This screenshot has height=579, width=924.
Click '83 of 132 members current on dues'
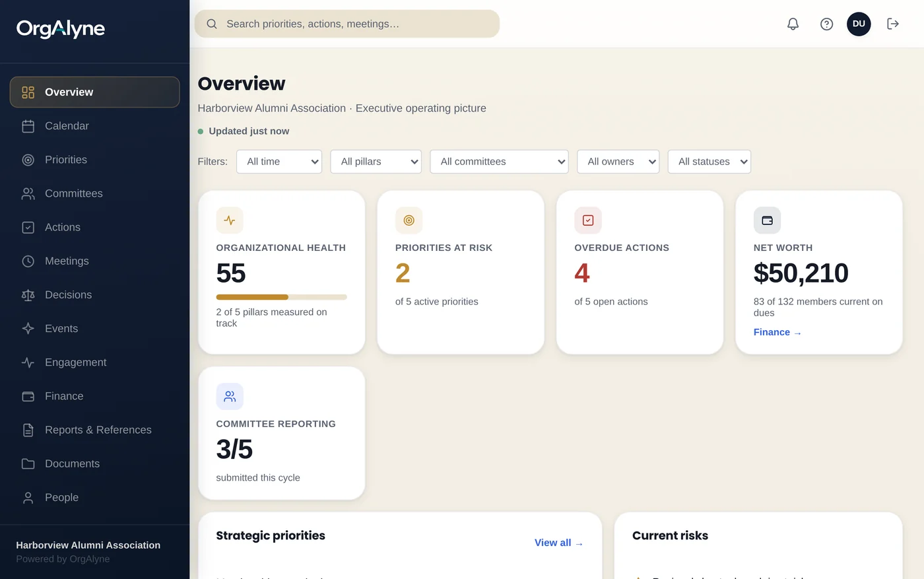[818, 307]
